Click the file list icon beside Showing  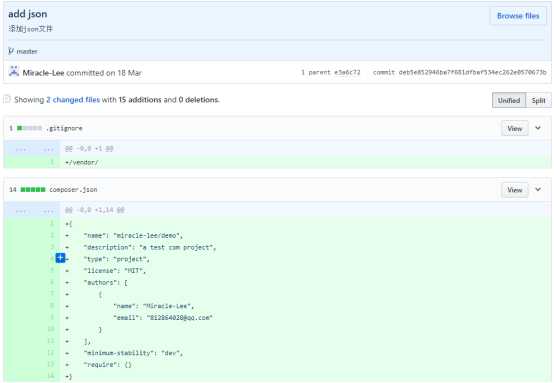7,99
